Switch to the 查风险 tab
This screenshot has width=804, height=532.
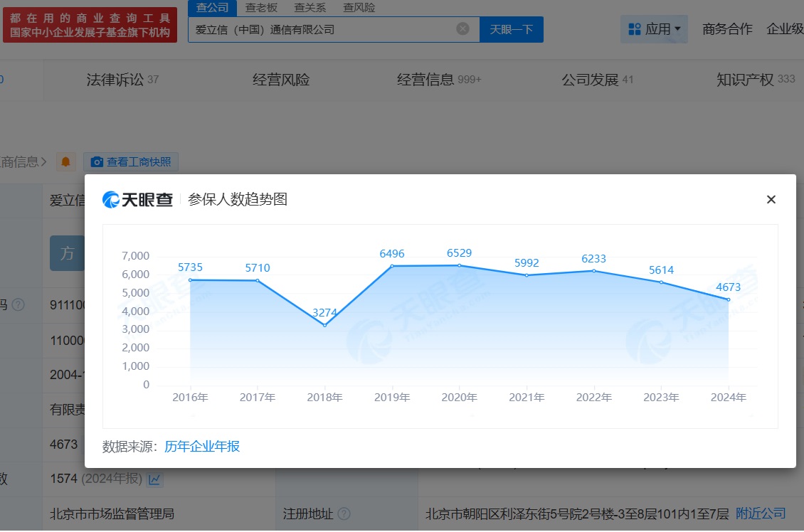coord(359,8)
